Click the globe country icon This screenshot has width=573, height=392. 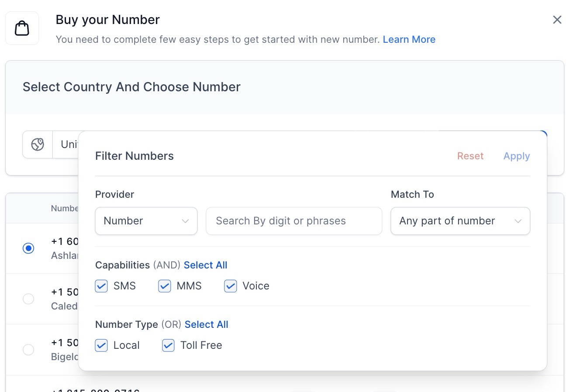coord(38,144)
